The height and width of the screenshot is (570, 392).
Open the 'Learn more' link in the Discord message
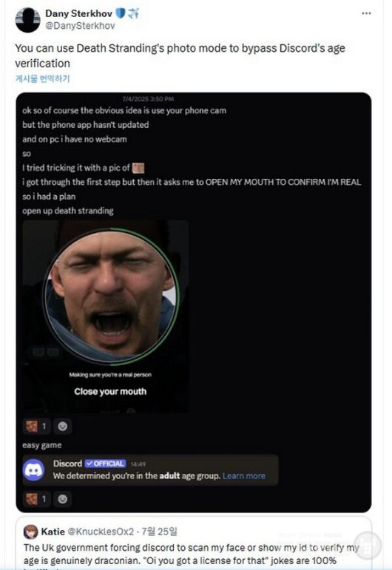click(x=244, y=476)
